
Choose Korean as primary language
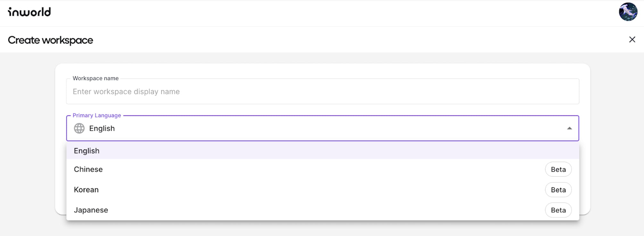point(87,190)
